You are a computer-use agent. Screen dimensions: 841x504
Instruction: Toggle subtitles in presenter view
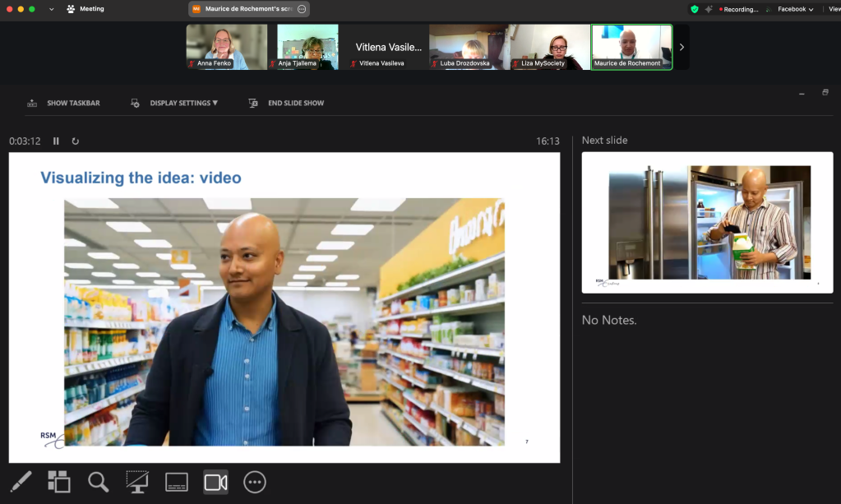coord(177,482)
